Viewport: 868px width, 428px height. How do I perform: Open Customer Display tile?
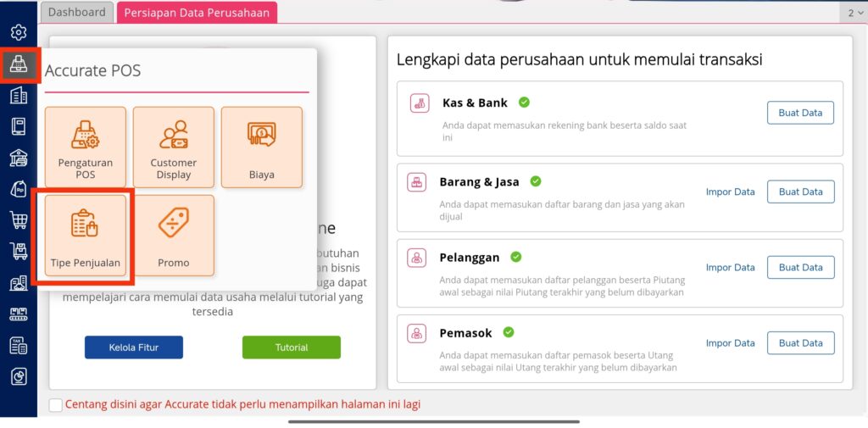173,147
